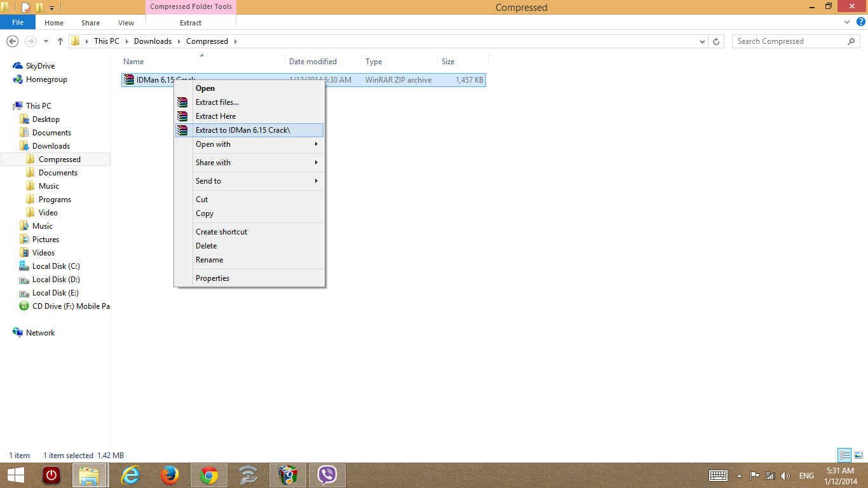Click Downloads in the address bar
The image size is (868, 488).
point(153,41)
